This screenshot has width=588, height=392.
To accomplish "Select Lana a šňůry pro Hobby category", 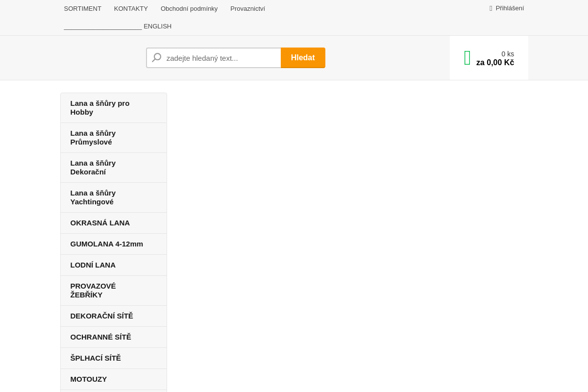I will (100, 108).
